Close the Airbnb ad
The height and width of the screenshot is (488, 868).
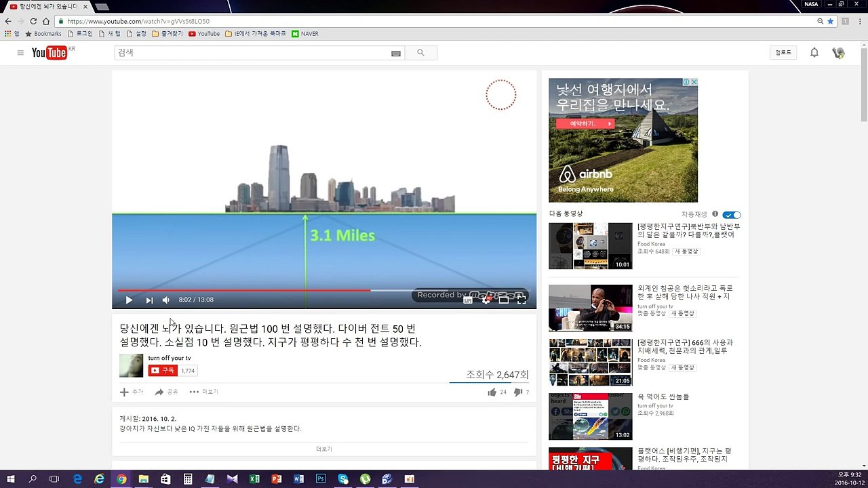point(694,82)
